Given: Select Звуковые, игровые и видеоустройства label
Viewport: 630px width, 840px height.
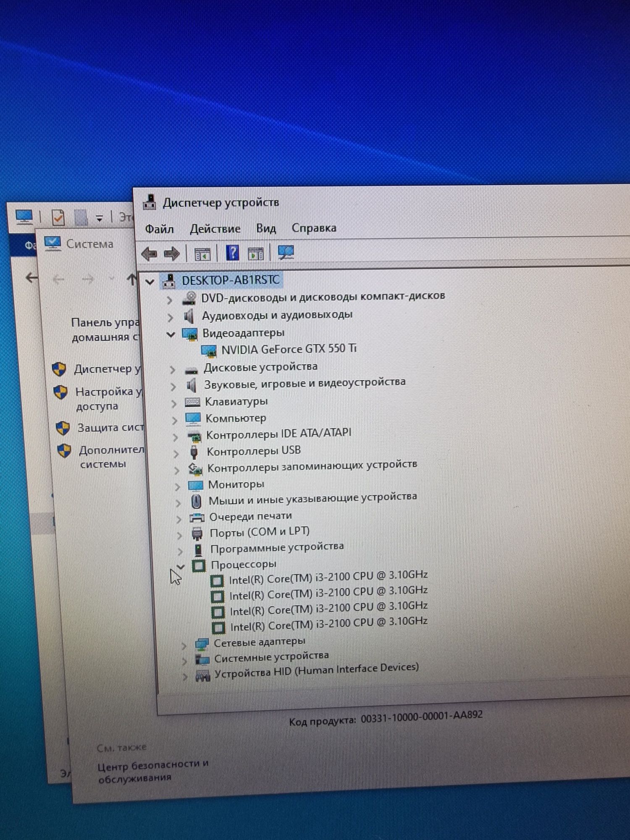Looking at the screenshot, I should click(305, 383).
